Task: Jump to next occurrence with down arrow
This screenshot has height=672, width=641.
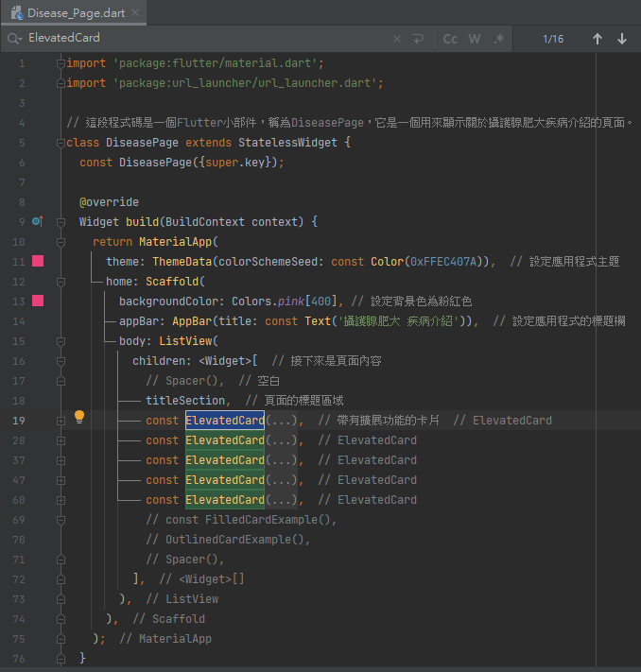Action: tap(622, 39)
